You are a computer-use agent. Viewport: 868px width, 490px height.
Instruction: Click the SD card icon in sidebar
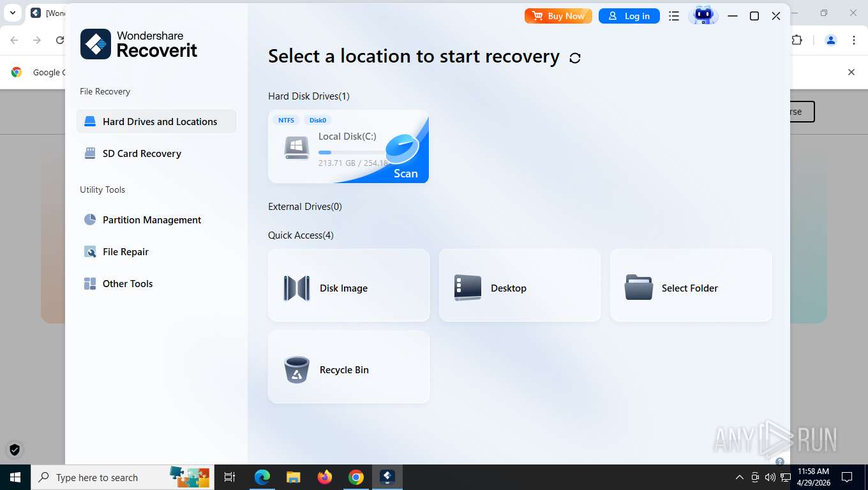90,153
